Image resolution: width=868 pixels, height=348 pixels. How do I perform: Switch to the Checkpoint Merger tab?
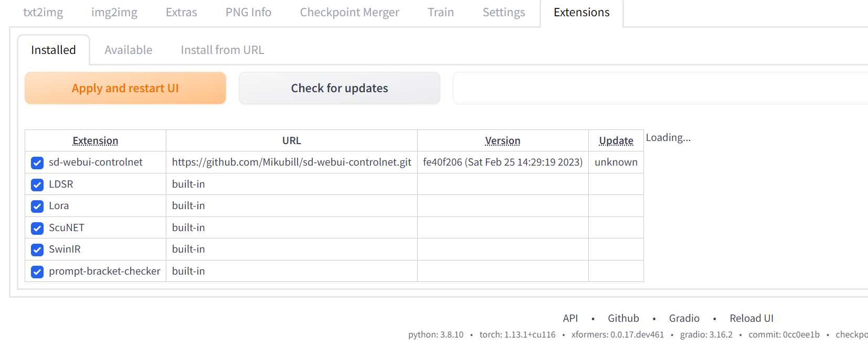pos(349,12)
